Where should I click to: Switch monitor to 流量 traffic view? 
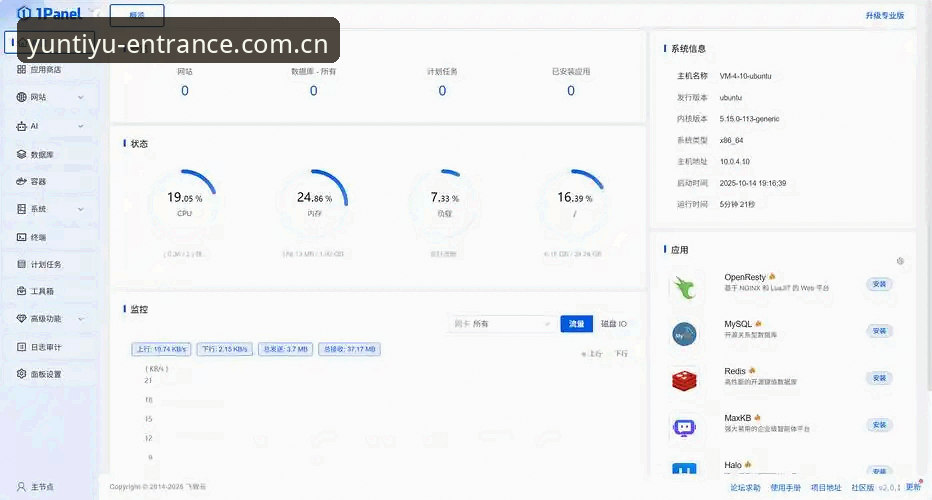(x=577, y=324)
